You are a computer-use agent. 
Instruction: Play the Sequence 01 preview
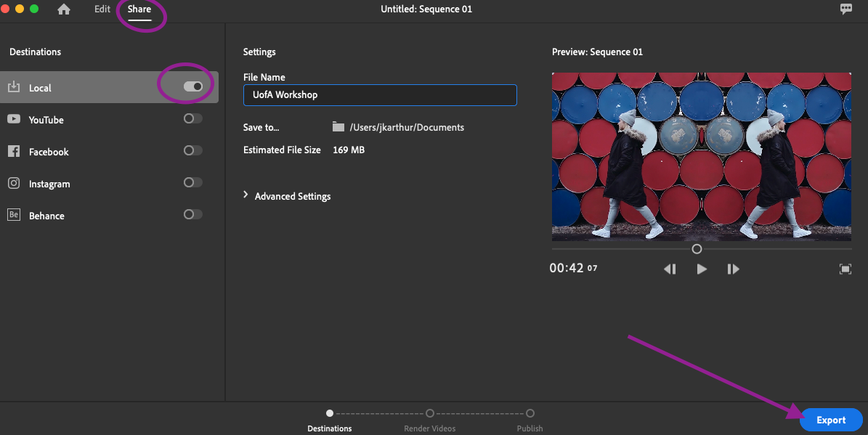click(702, 269)
